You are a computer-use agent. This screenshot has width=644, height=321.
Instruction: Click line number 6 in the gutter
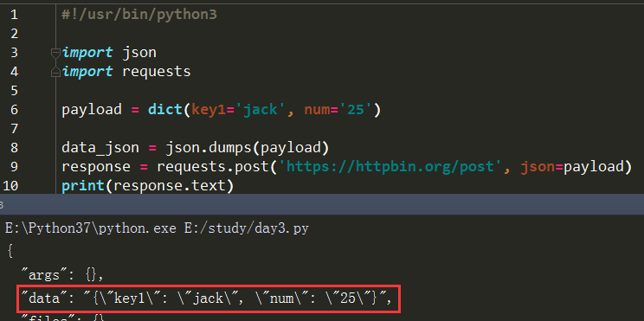click(14, 110)
